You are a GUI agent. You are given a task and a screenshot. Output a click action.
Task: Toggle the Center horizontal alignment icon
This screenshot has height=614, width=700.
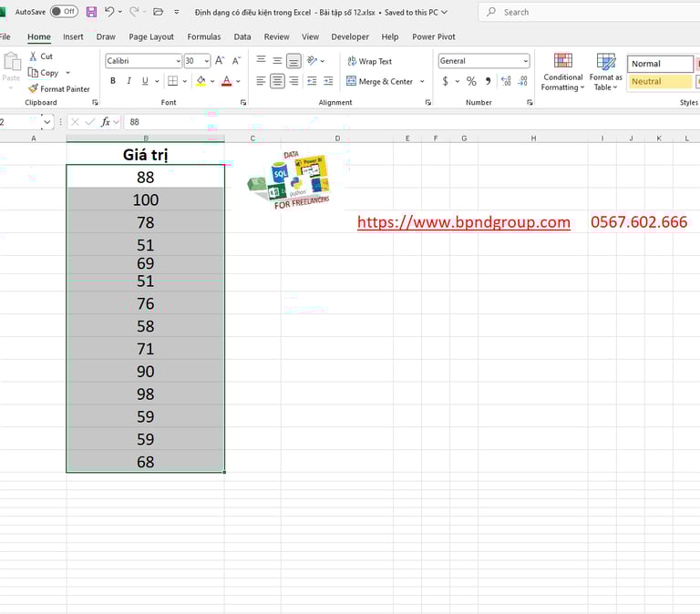[x=277, y=81]
